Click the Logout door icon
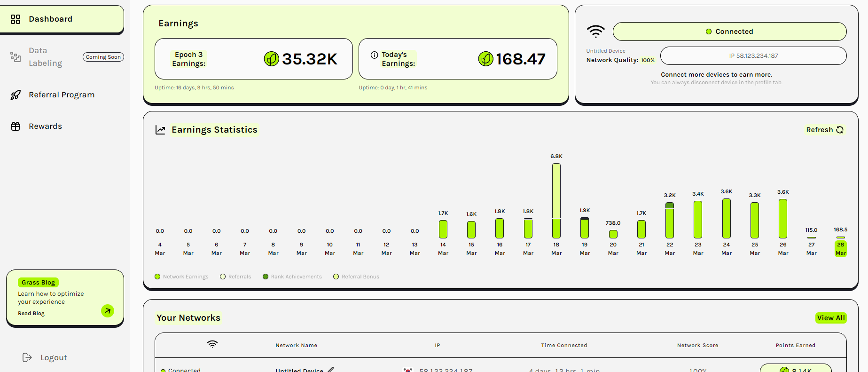 [x=27, y=358]
